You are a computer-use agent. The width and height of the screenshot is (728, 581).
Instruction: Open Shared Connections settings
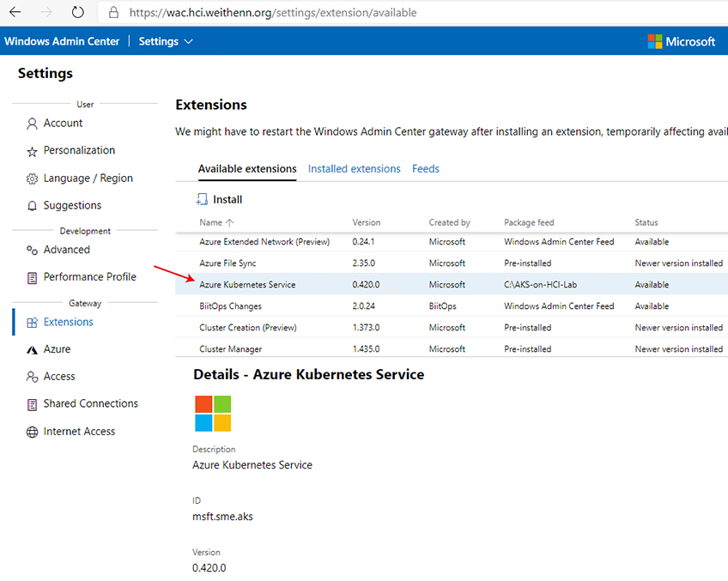(90, 403)
